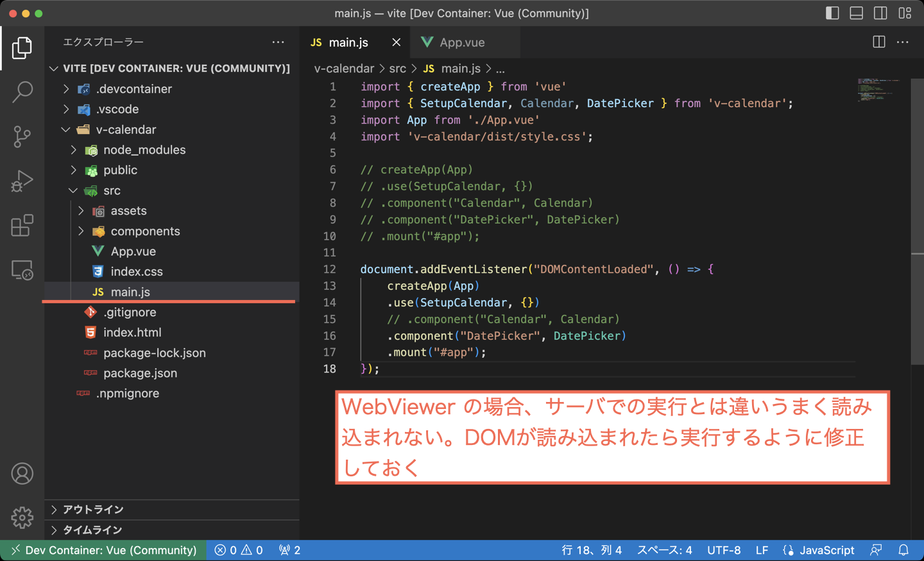Click line number 5 in the gutter
924x561 pixels.
pos(332,153)
